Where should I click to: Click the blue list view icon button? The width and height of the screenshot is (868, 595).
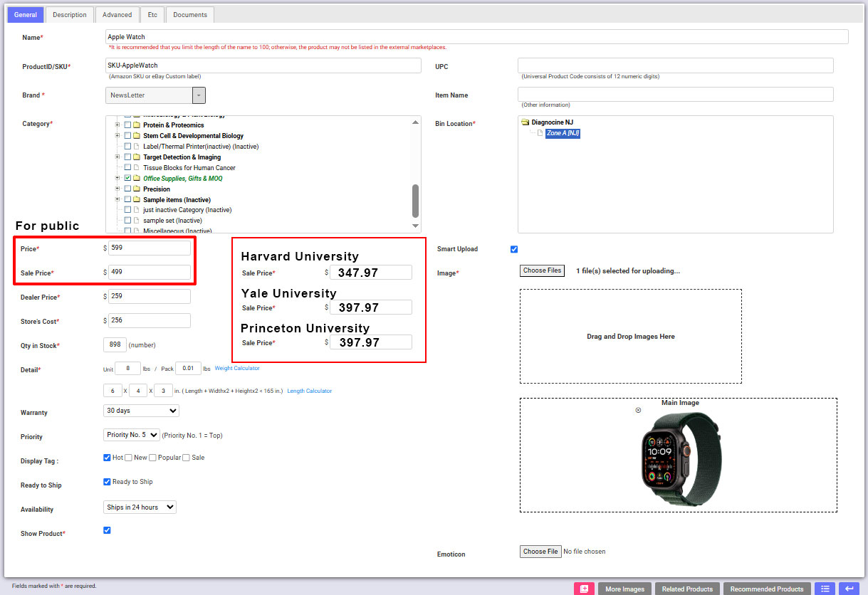pos(825,589)
